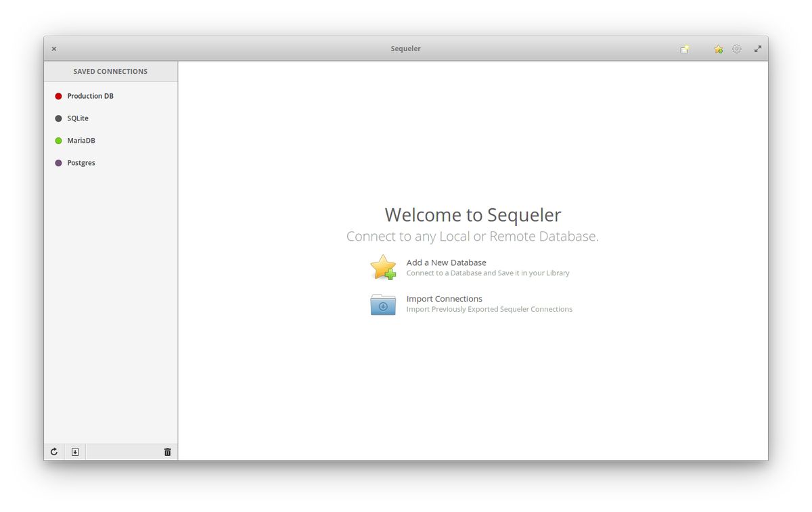Click Add a New Database

coord(446,262)
